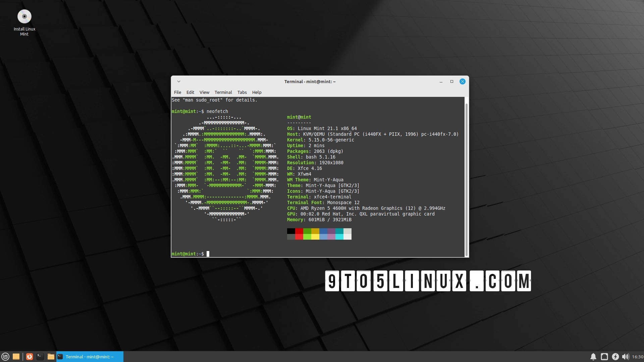Click the "See man sudo_root for details" line
This screenshot has width=644, height=362.
215,100
